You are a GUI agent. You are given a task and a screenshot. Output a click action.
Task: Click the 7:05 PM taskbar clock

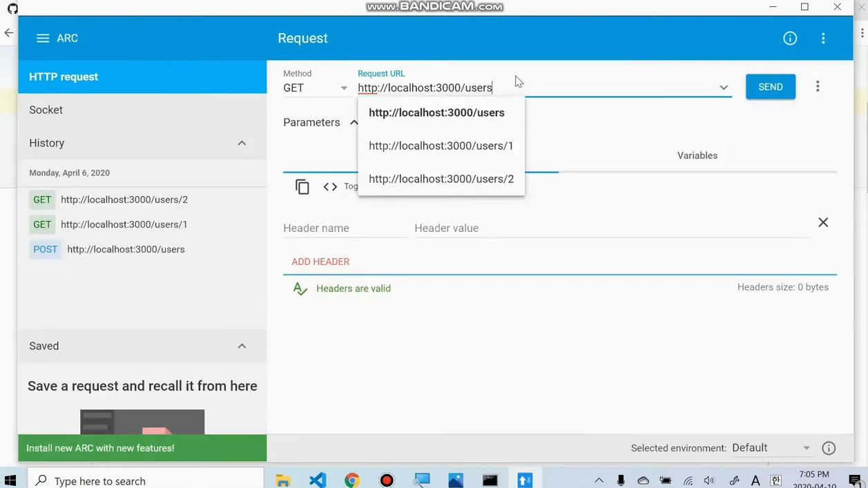(x=814, y=474)
